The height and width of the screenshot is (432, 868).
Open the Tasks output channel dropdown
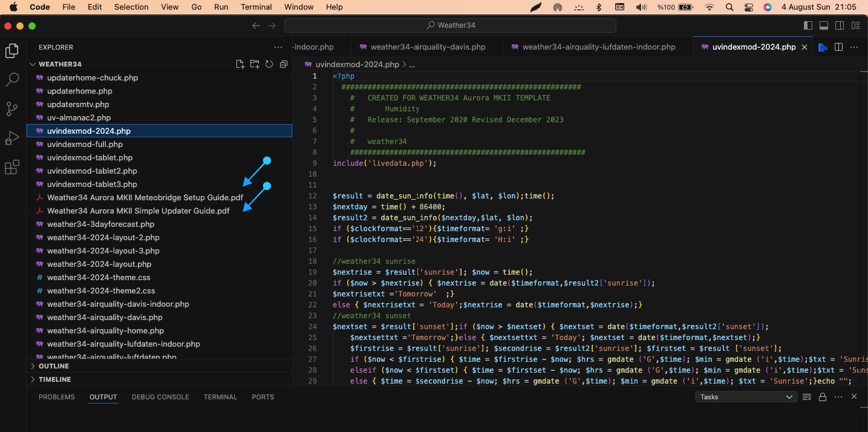coord(745,397)
